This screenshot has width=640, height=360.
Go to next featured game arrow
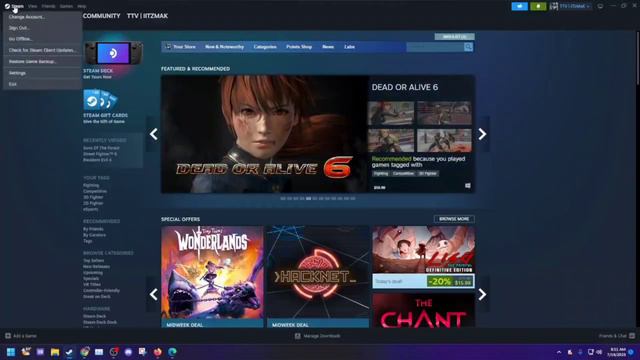click(482, 134)
